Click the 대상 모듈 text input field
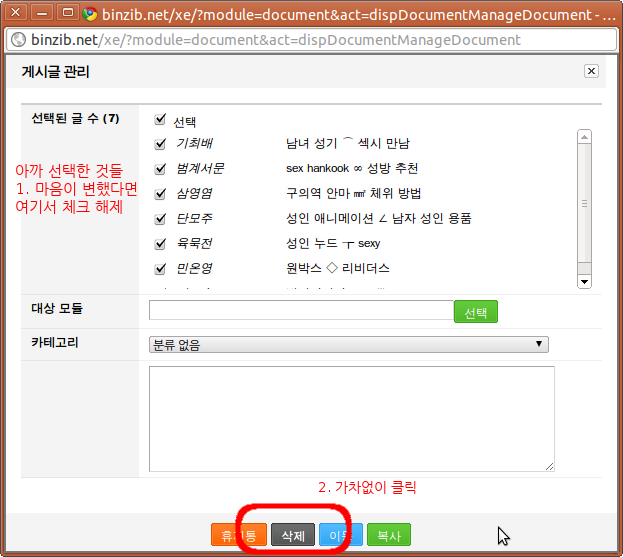The image size is (623, 557). [301, 310]
